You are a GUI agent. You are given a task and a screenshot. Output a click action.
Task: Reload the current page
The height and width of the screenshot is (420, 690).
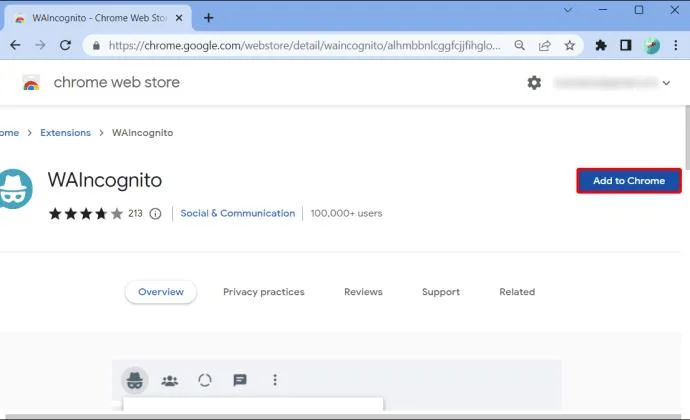[65, 45]
